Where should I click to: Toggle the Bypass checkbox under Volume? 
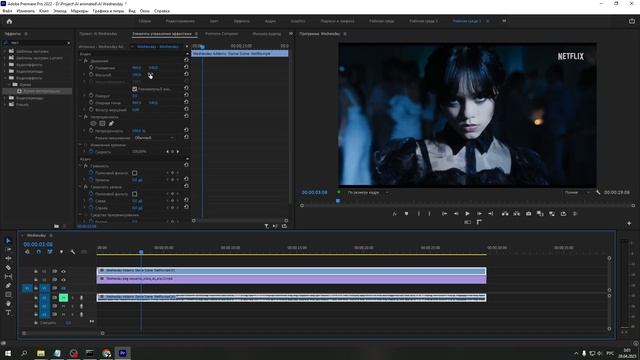[x=135, y=173]
